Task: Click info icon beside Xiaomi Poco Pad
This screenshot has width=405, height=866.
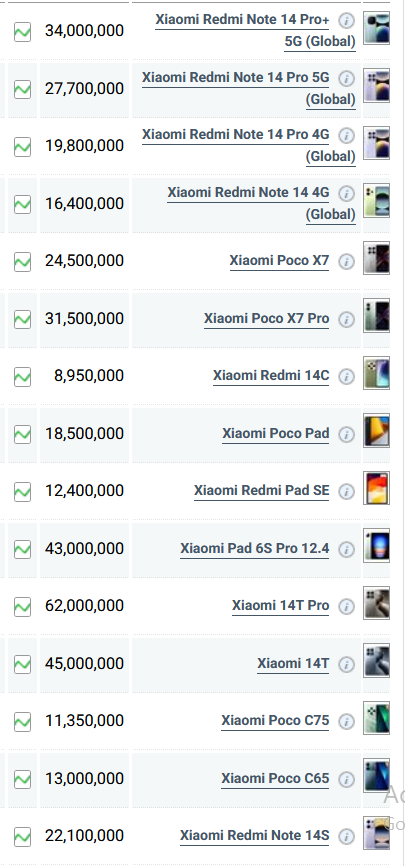Action: [346, 435]
